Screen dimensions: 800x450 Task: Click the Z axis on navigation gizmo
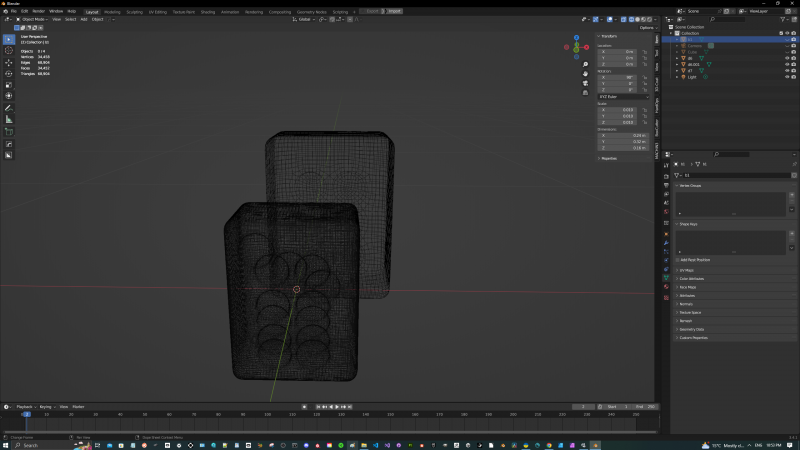point(577,38)
